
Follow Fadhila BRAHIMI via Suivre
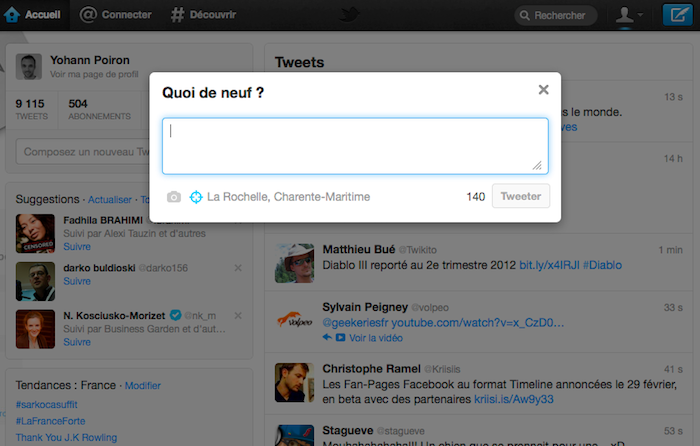click(77, 246)
